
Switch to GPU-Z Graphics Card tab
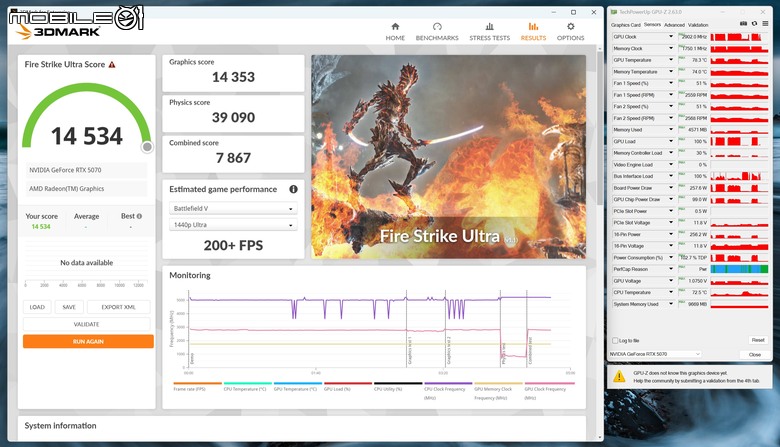625,25
